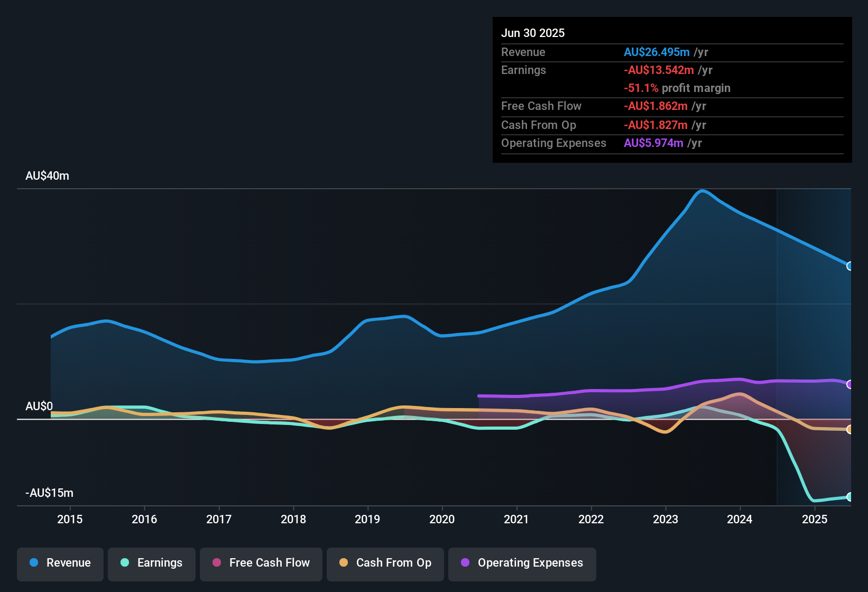
Task: Toggle Operating Expenses legend button
Action: pos(522,563)
